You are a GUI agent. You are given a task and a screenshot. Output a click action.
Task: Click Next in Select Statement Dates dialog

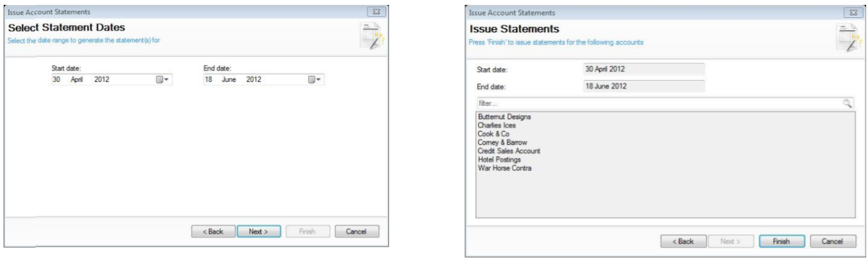[259, 231]
